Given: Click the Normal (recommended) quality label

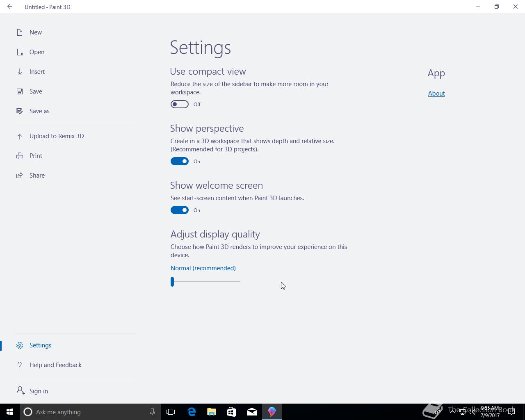Looking at the screenshot, I should 203,268.
